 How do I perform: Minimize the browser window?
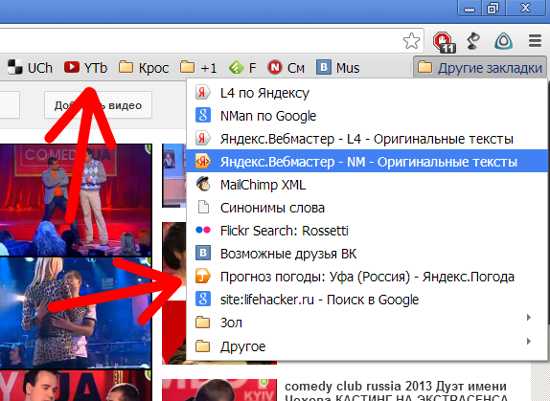tap(469, 8)
